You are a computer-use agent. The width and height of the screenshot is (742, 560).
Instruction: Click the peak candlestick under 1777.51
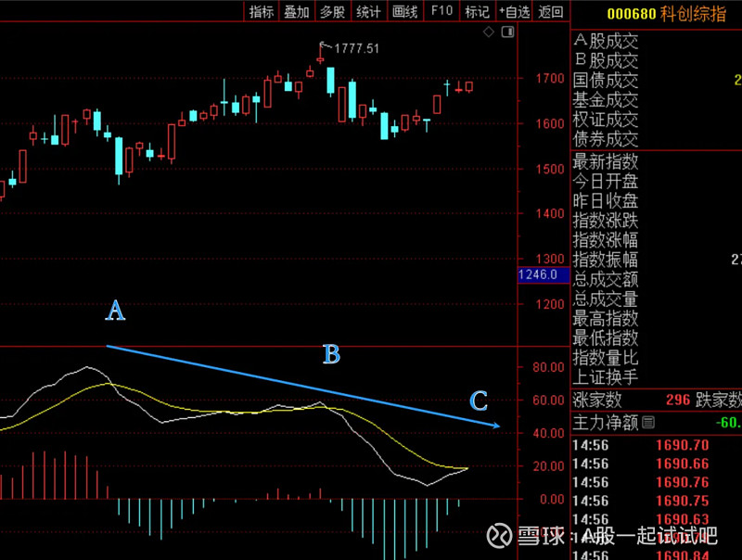tap(320, 57)
